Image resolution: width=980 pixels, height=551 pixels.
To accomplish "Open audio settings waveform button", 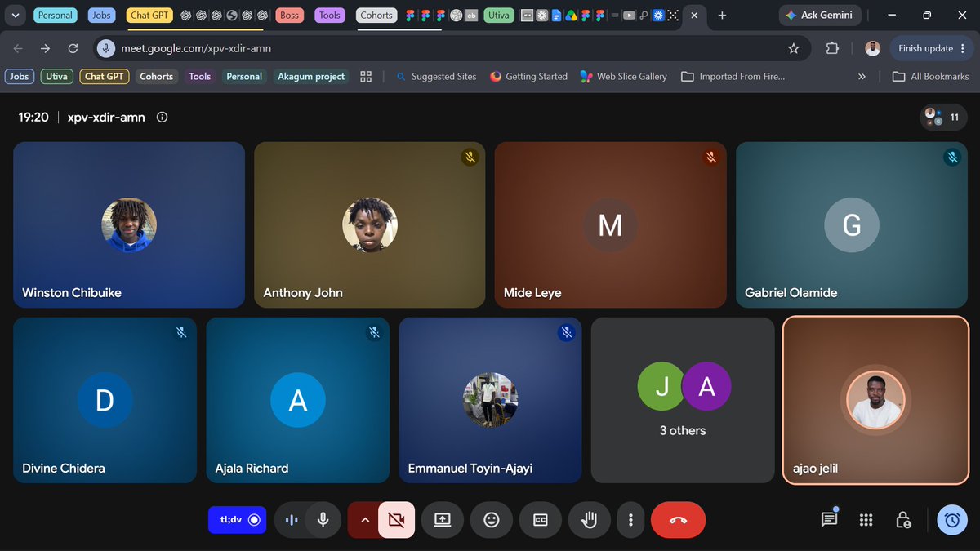I will click(x=292, y=519).
